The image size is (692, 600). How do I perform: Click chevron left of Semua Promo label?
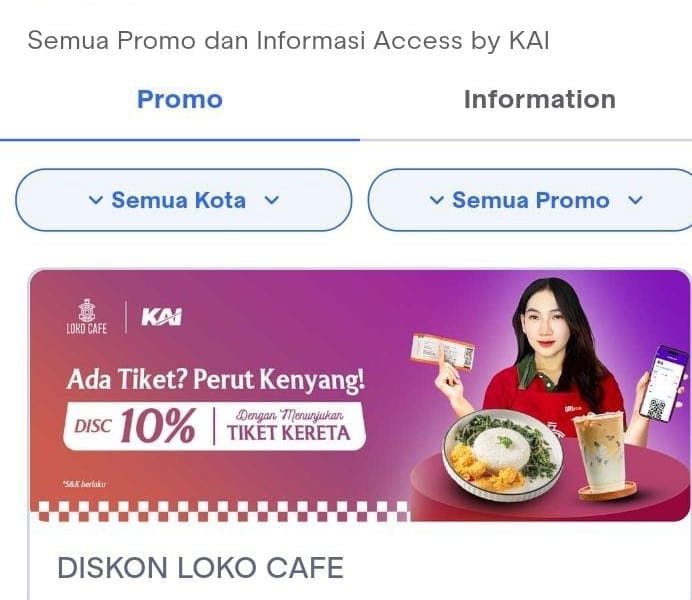pos(436,200)
